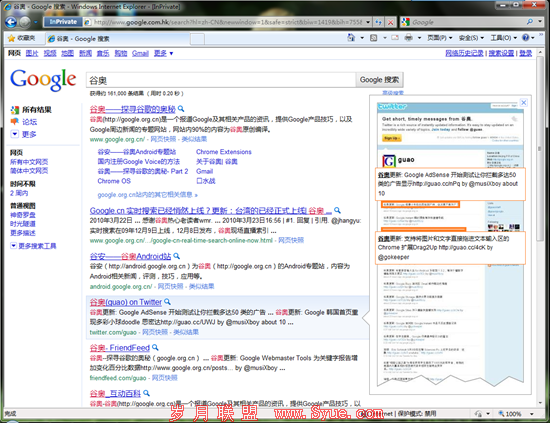Click the 搜索设置 link

[x=501, y=53]
